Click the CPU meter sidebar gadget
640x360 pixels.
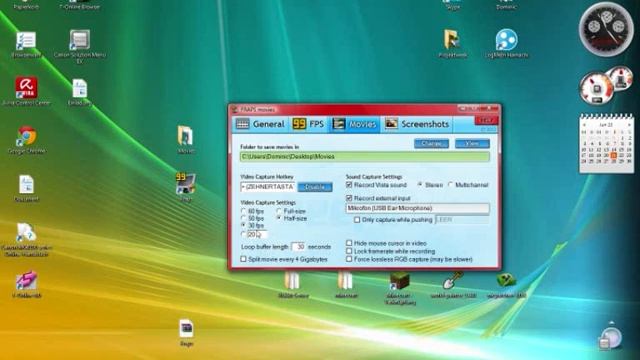click(x=606, y=29)
